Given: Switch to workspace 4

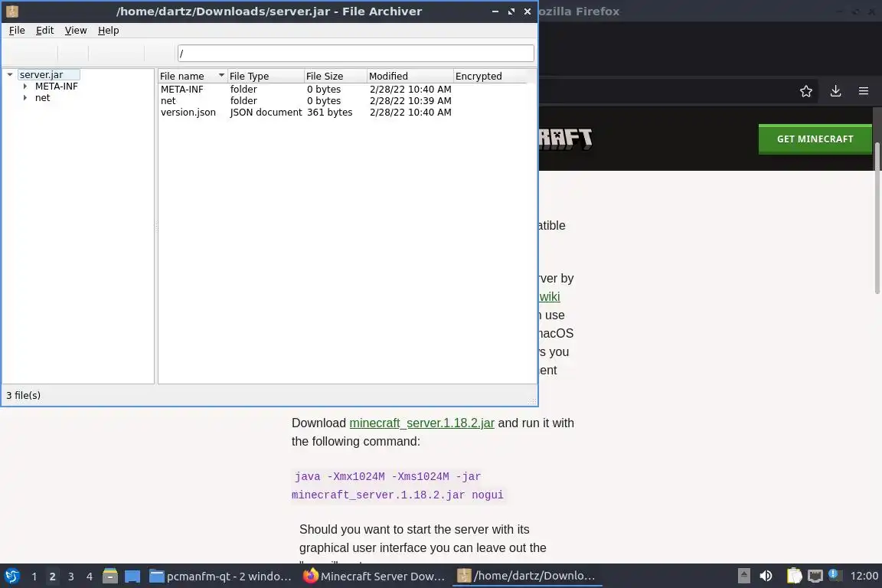Looking at the screenshot, I should [90, 577].
